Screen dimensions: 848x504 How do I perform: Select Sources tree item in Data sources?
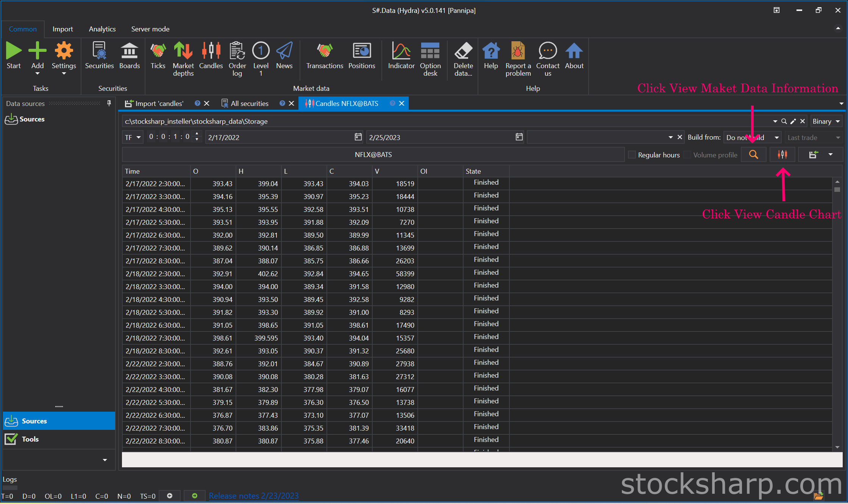click(32, 119)
